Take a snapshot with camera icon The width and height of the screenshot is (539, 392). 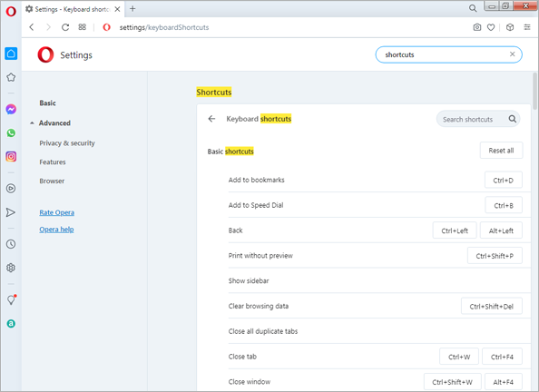pyautogui.click(x=477, y=27)
